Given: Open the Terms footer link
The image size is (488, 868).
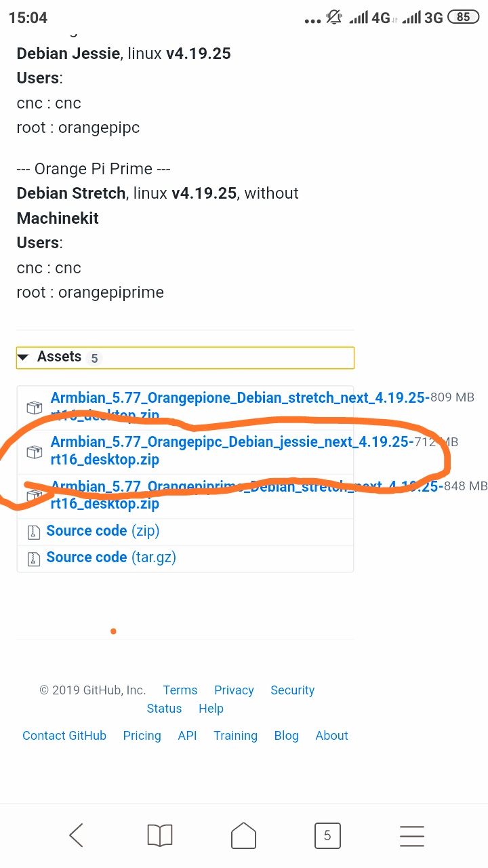Looking at the screenshot, I should click(x=180, y=690).
